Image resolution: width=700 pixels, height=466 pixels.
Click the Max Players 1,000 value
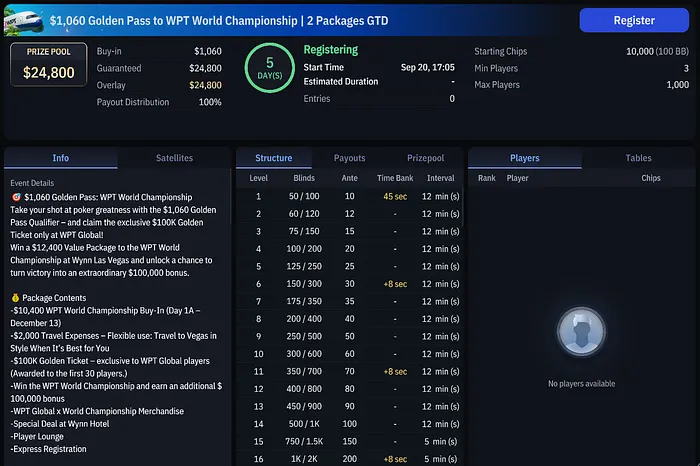point(678,85)
